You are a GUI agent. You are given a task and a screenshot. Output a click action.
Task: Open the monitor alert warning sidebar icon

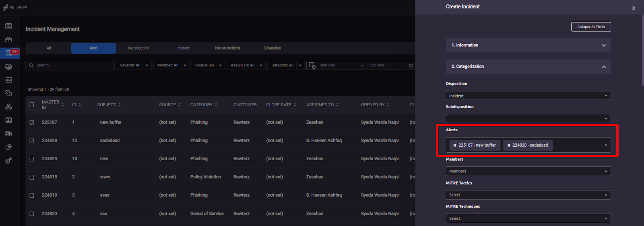tap(8, 66)
